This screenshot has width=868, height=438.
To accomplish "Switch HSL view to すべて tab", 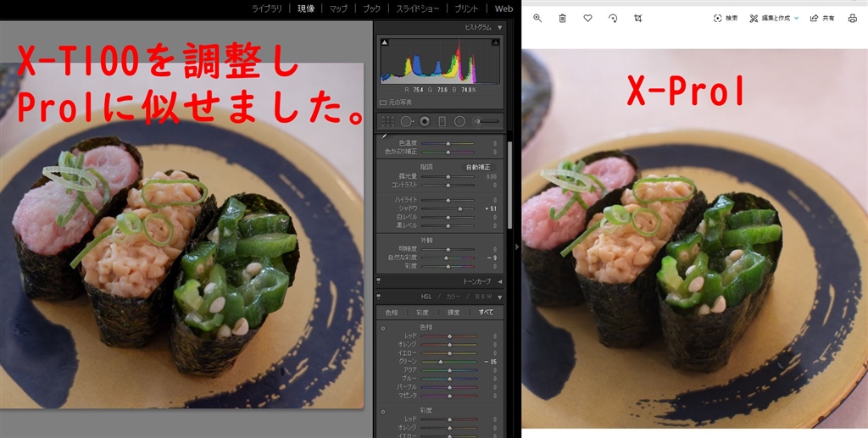I will click(486, 313).
